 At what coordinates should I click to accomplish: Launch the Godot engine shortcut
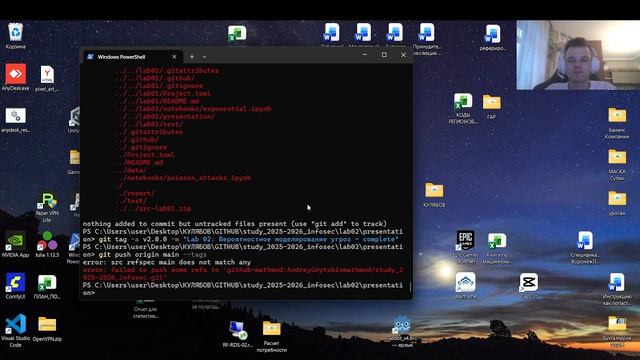coord(402,331)
